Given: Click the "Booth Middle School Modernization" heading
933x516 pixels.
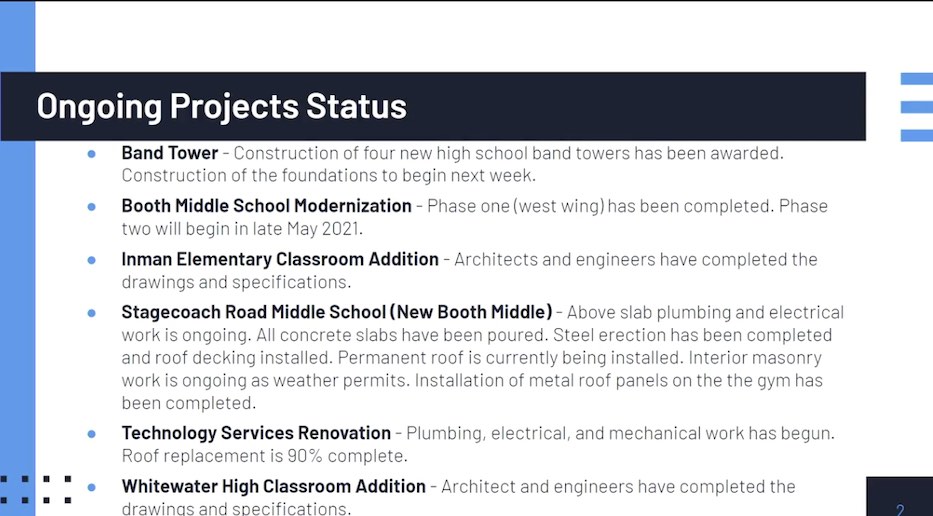Looking at the screenshot, I should click(x=266, y=206).
